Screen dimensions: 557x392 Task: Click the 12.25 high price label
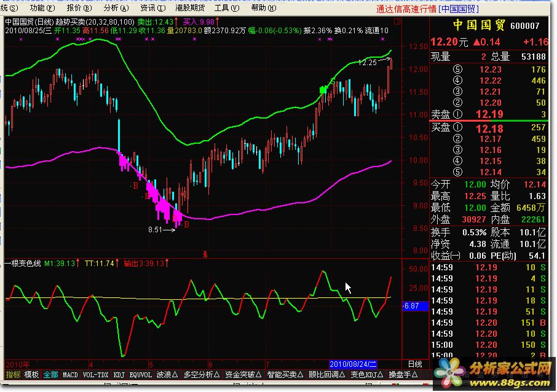point(367,63)
